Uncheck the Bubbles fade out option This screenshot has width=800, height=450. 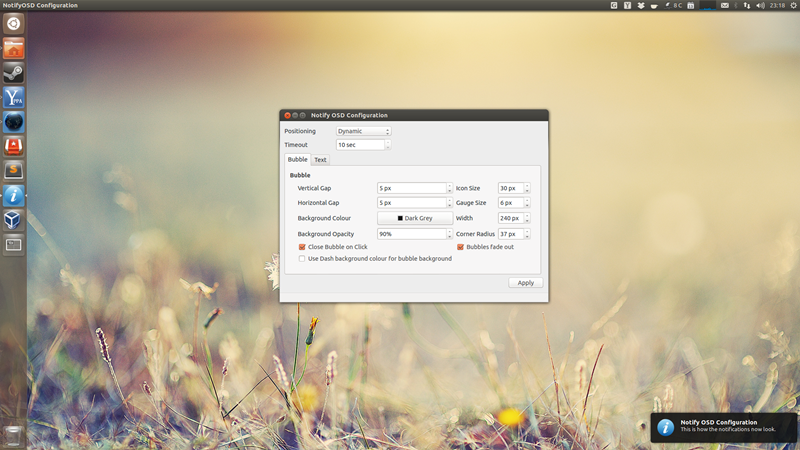tap(461, 247)
